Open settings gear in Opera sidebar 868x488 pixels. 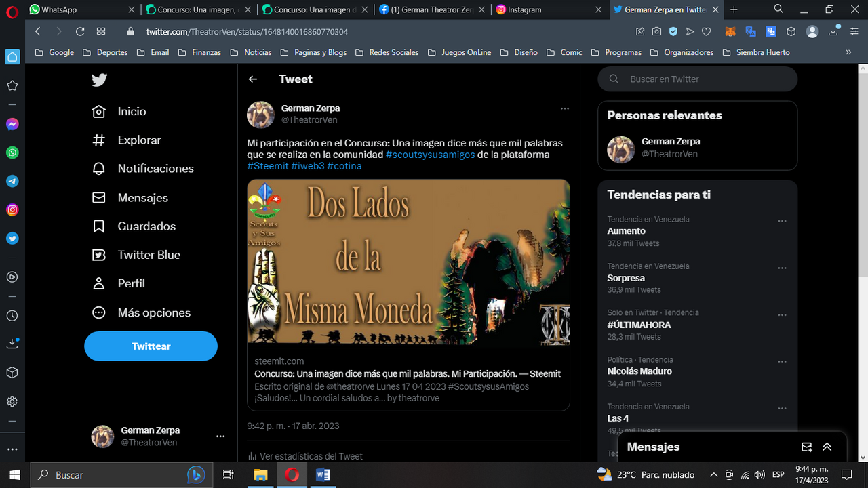pos(12,401)
